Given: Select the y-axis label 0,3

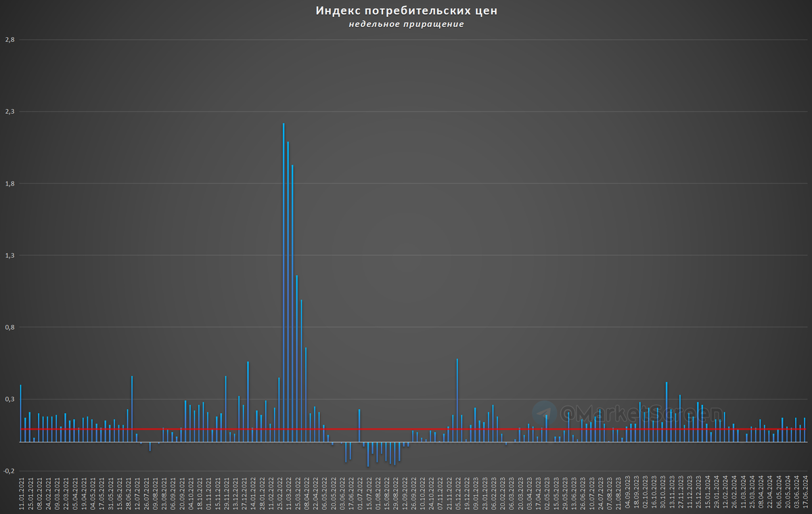Looking at the screenshot, I should pos(9,399).
